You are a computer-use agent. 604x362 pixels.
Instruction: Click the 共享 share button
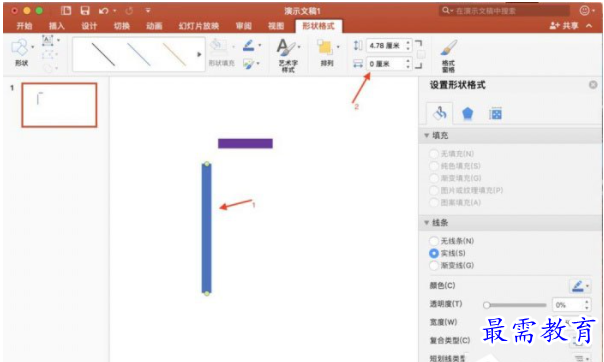click(x=564, y=26)
